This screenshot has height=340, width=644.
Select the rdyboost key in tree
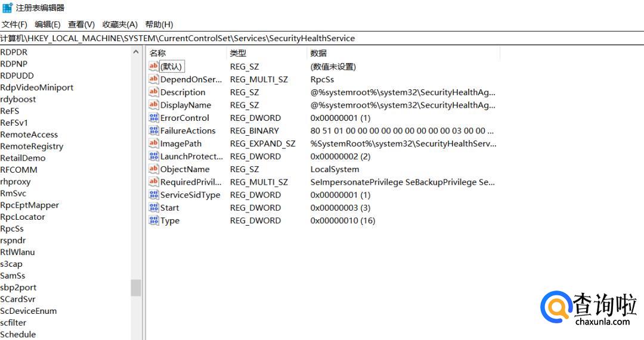coord(18,99)
